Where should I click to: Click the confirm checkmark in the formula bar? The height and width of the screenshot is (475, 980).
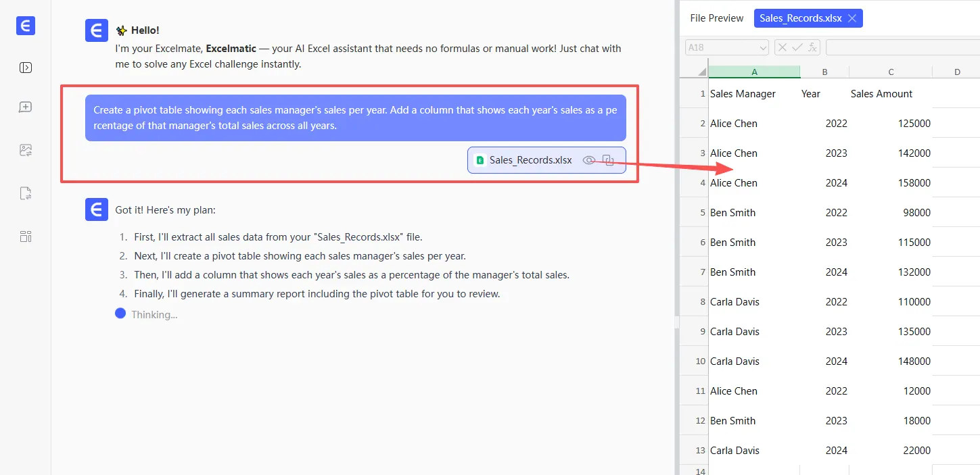pos(797,47)
